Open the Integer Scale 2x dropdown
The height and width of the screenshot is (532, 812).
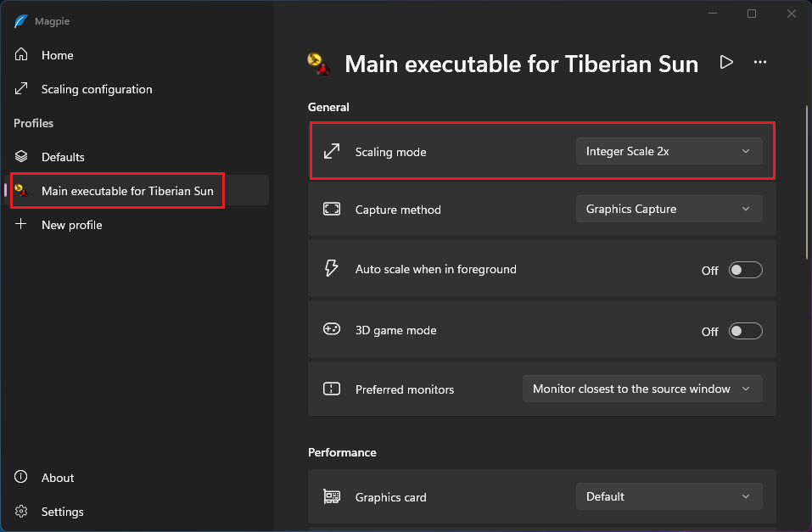pyautogui.click(x=669, y=151)
